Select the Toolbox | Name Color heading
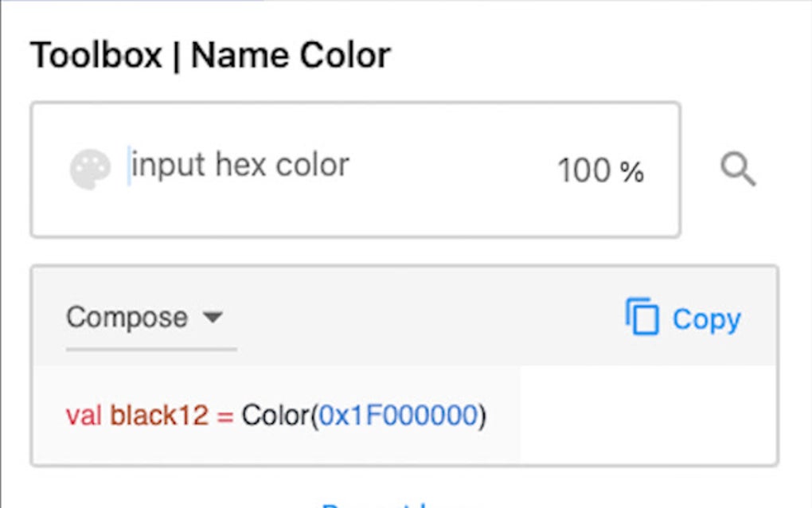This screenshot has height=508, width=812. tap(209, 54)
